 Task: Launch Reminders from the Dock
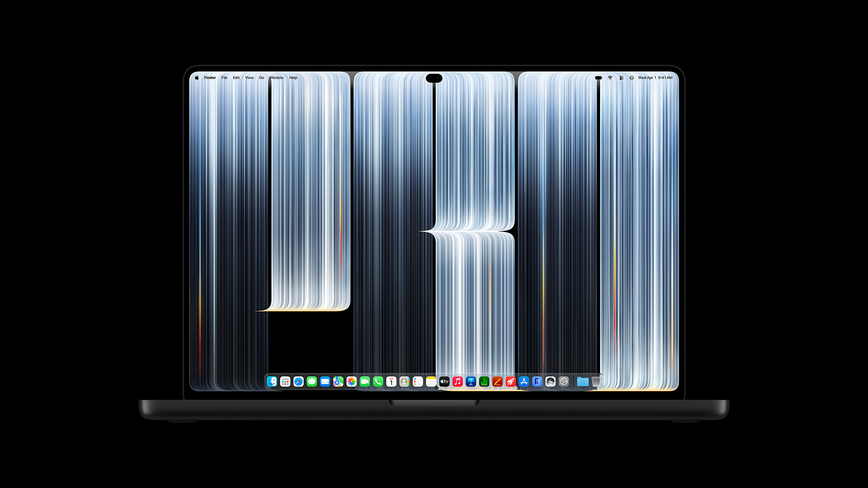(x=418, y=382)
